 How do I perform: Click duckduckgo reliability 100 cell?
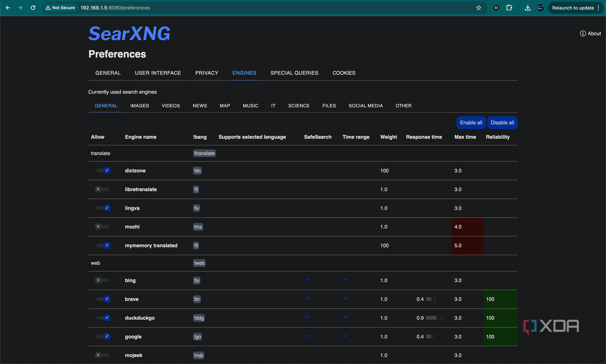pyautogui.click(x=500, y=318)
